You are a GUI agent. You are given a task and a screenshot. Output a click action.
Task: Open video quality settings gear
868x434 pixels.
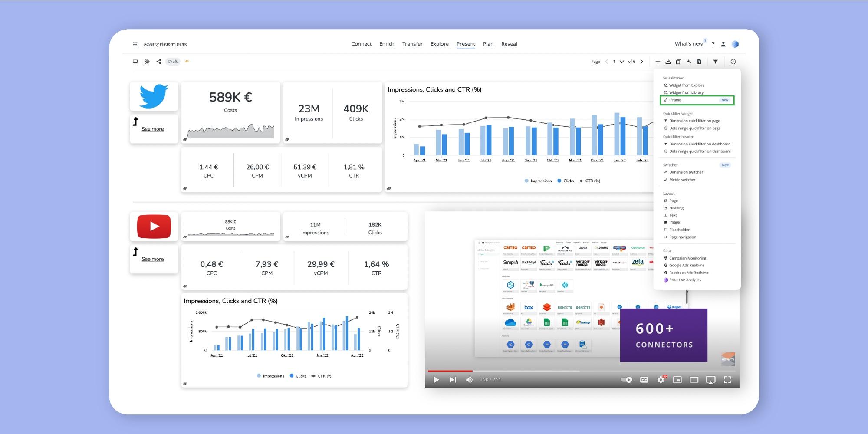coord(661,380)
